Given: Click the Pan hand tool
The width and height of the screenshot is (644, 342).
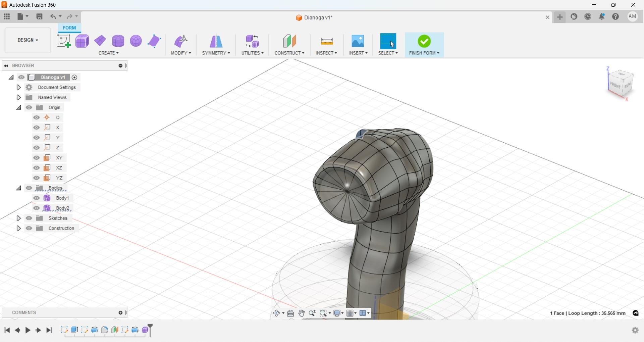Looking at the screenshot, I should 301,313.
